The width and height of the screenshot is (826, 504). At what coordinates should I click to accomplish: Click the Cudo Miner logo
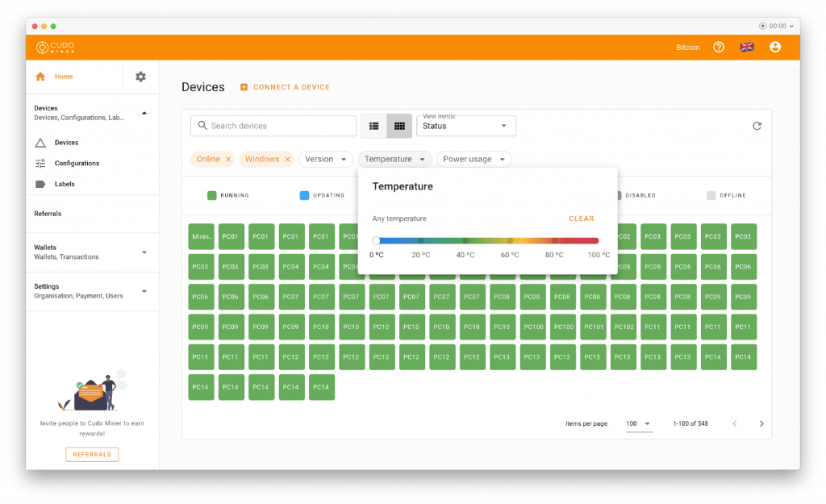point(56,48)
